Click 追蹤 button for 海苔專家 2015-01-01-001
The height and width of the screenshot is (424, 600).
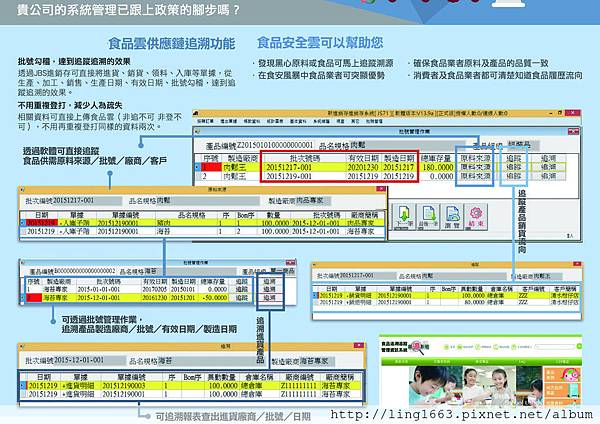(x=242, y=289)
